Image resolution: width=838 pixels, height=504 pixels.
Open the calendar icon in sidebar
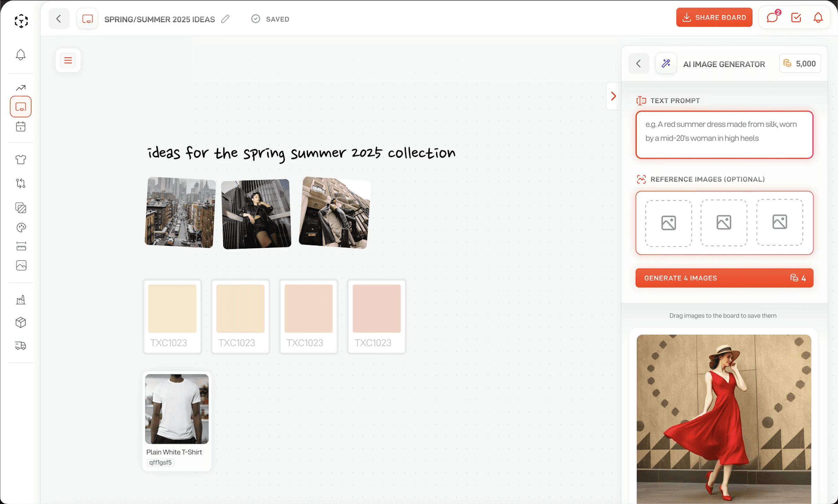[21, 127]
